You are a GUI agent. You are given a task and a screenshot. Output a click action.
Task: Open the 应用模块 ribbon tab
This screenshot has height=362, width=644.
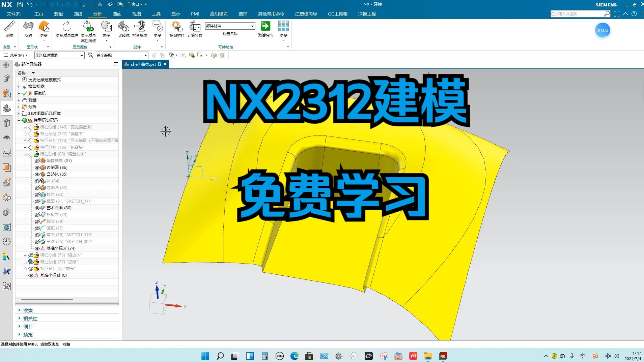click(219, 14)
